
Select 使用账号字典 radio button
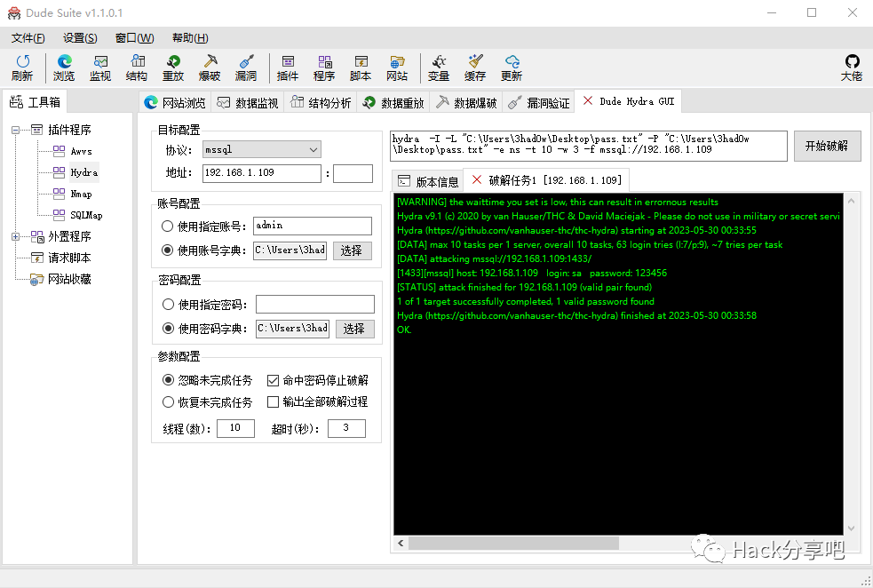click(167, 250)
